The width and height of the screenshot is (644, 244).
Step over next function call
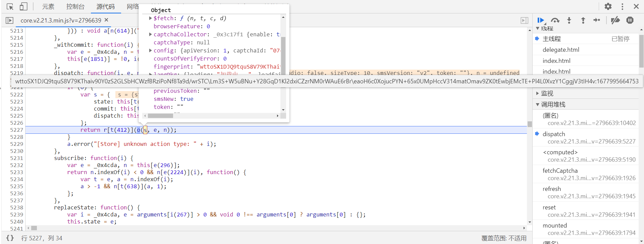(x=555, y=21)
